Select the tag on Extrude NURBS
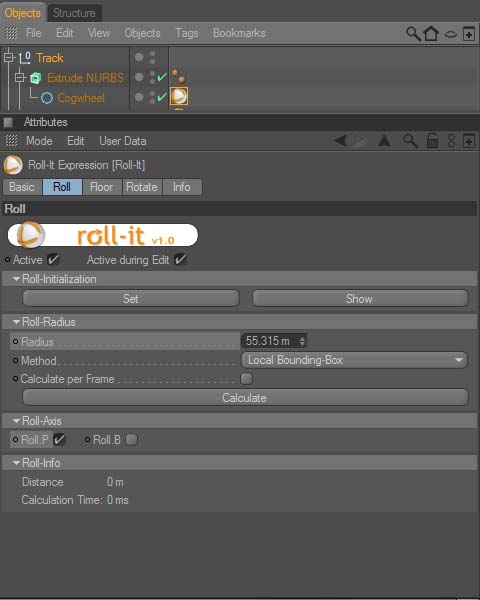Viewport: 480px width, 600px height. point(179,76)
